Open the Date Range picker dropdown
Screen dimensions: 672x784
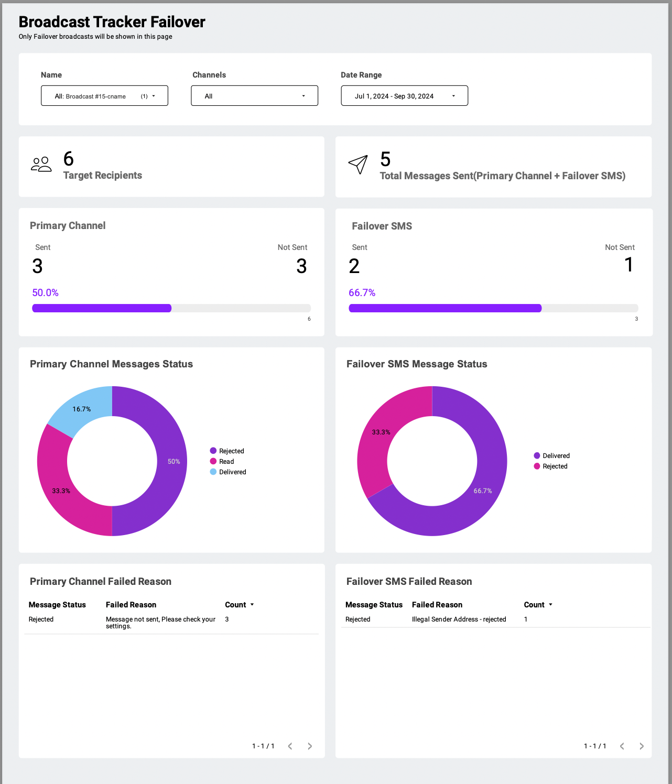tap(404, 96)
